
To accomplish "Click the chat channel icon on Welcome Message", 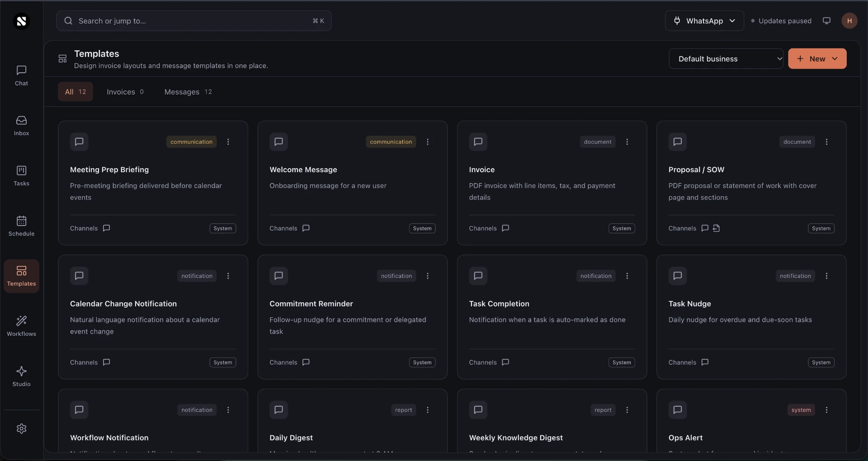I will tap(306, 228).
